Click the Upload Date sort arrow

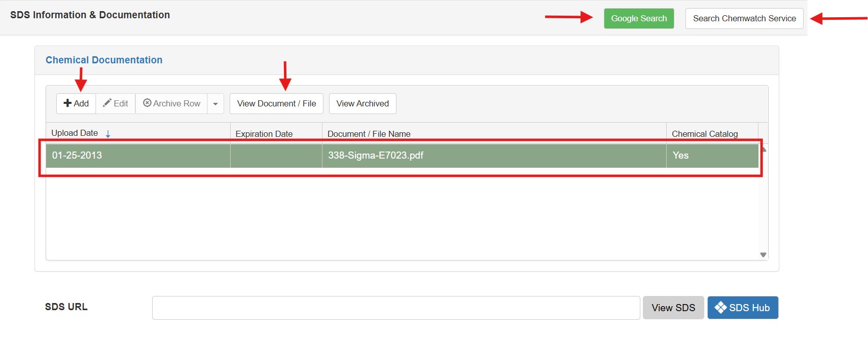pyautogui.click(x=108, y=134)
